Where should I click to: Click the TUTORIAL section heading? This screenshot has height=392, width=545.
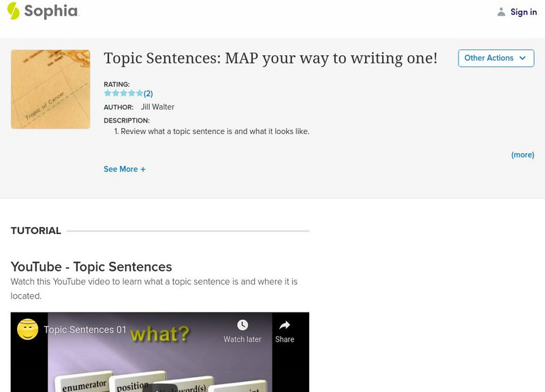pos(36,231)
